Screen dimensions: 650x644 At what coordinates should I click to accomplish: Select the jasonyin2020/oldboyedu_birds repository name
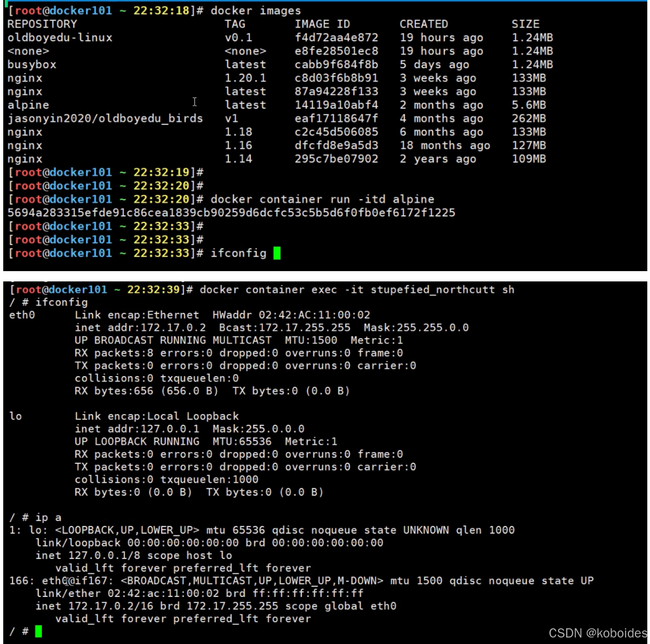pyautogui.click(x=105, y=119)
